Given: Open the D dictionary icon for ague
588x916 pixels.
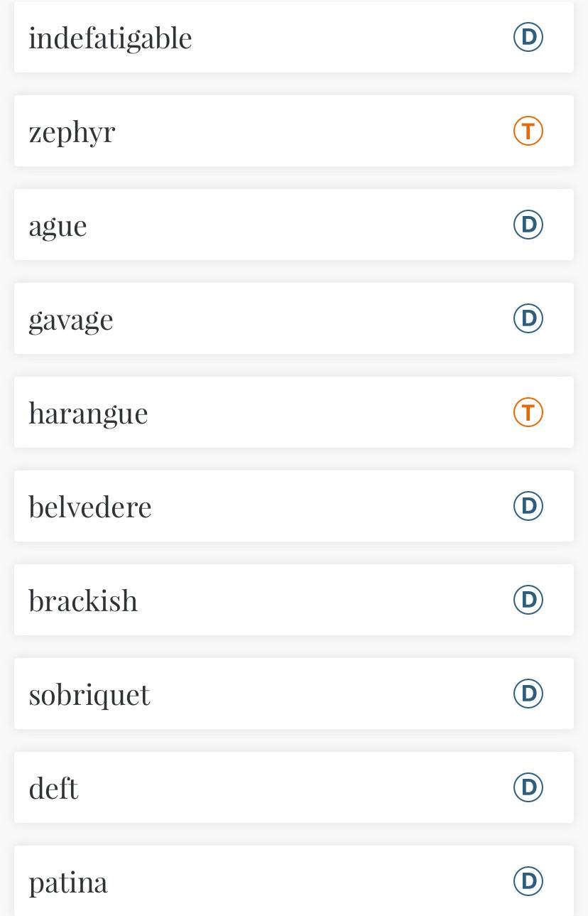Looking at the screenshot, I should [x=528, y=225].
